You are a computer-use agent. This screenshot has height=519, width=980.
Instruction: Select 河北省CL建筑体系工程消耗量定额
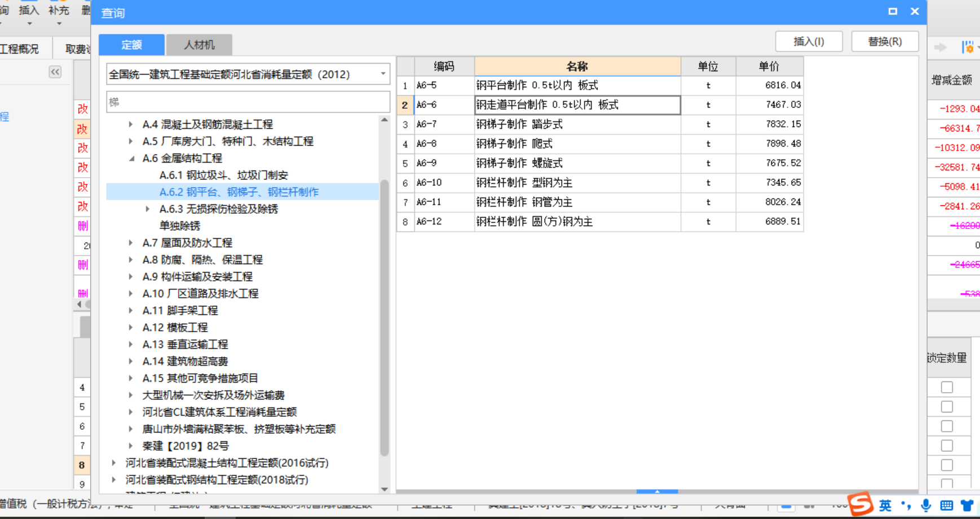pyautogui.click(x=219, y=412)
